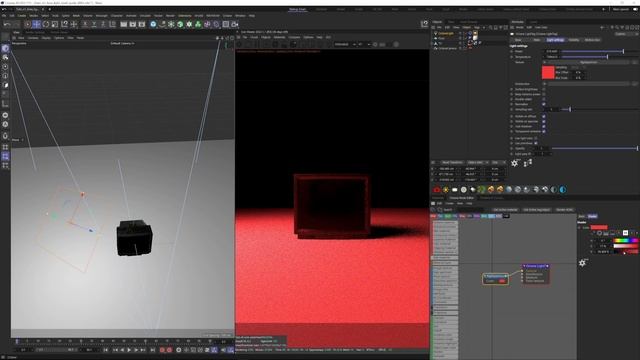The height and width of the screenshot is (360, 640).
Task: Click the shader node connected to Corona Light
Action: [496, 279]
